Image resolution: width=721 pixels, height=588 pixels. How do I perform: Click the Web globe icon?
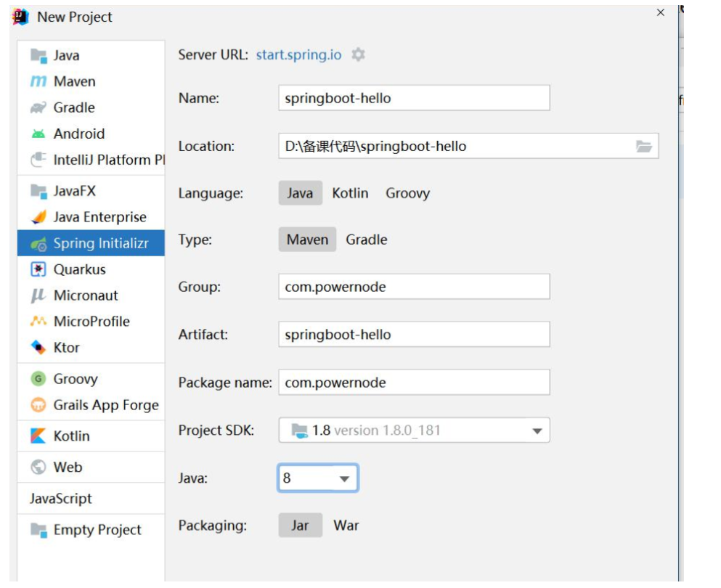point(38,467)
